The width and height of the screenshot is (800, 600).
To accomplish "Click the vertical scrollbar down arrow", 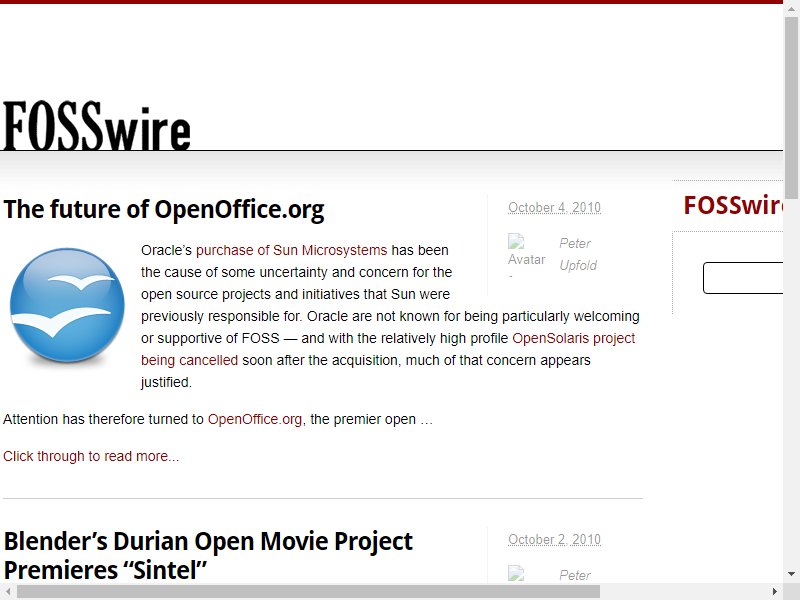I will tap(791, 574).
